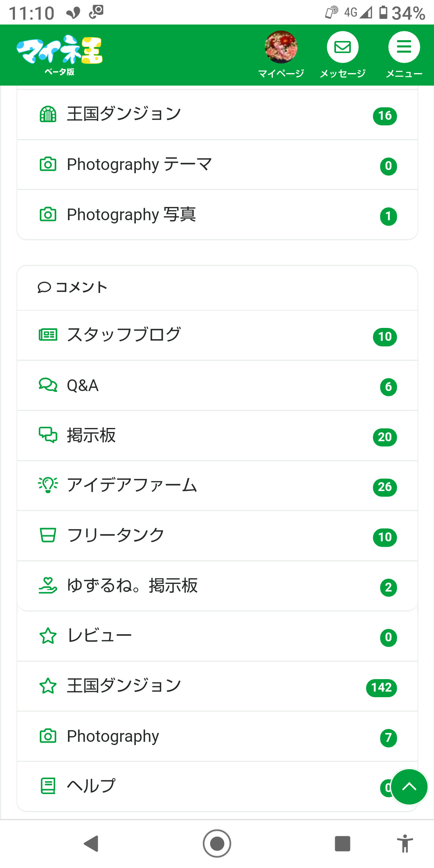Open ヘルプ comments entry
434x868 pixels.
(201, 786)
